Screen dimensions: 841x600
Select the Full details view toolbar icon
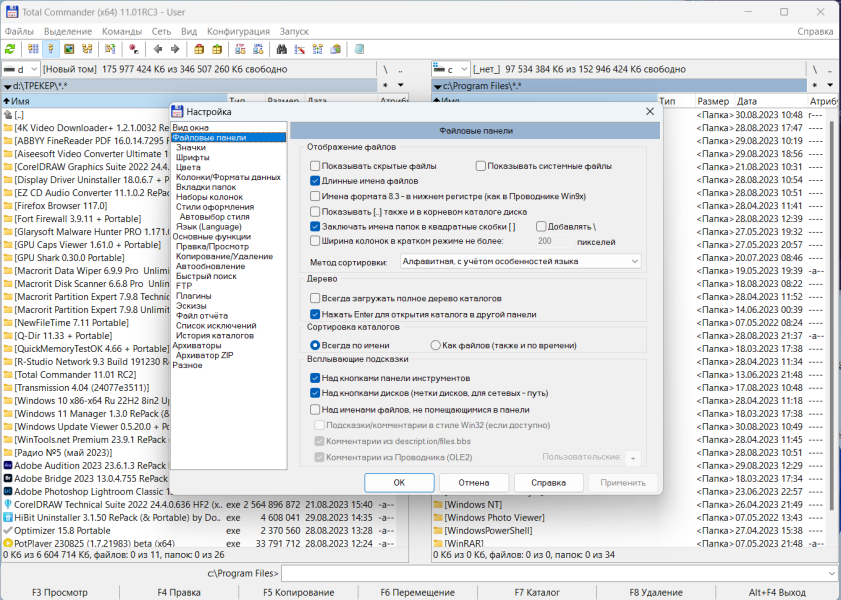(51, 49)
